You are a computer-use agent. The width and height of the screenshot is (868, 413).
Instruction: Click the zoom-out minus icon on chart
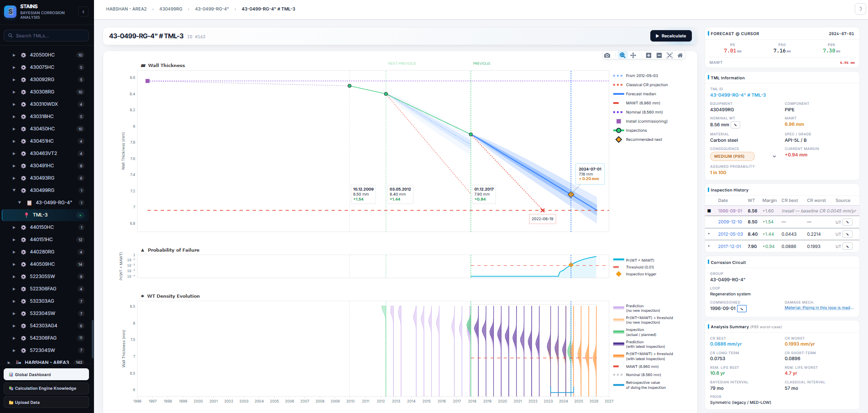659,55
